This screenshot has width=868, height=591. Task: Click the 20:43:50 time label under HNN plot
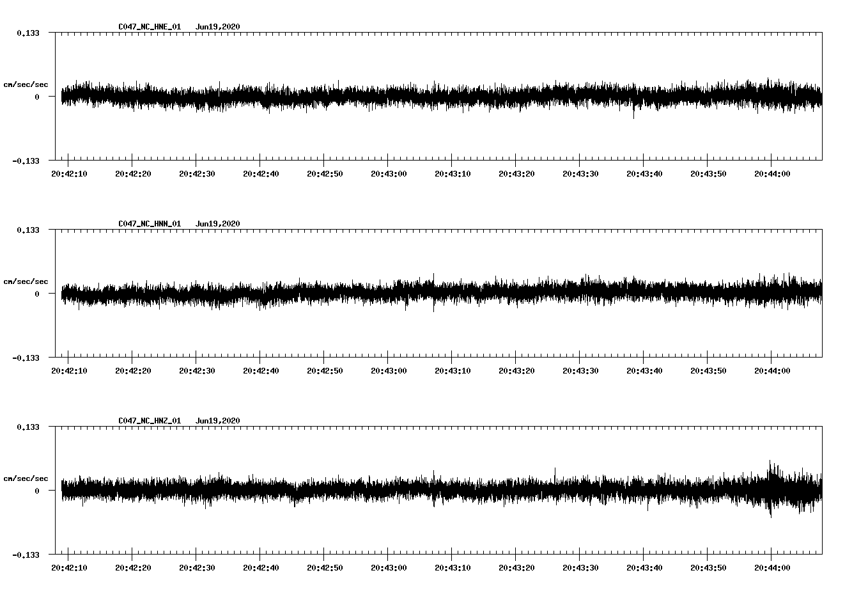coord(708,371)
